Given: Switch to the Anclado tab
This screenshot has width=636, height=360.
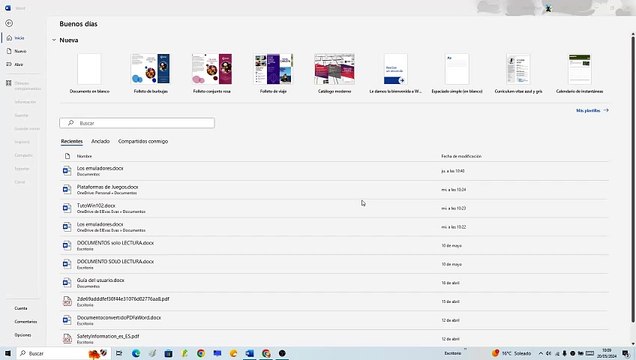Looking at the screenshot, I should (100, 141).
